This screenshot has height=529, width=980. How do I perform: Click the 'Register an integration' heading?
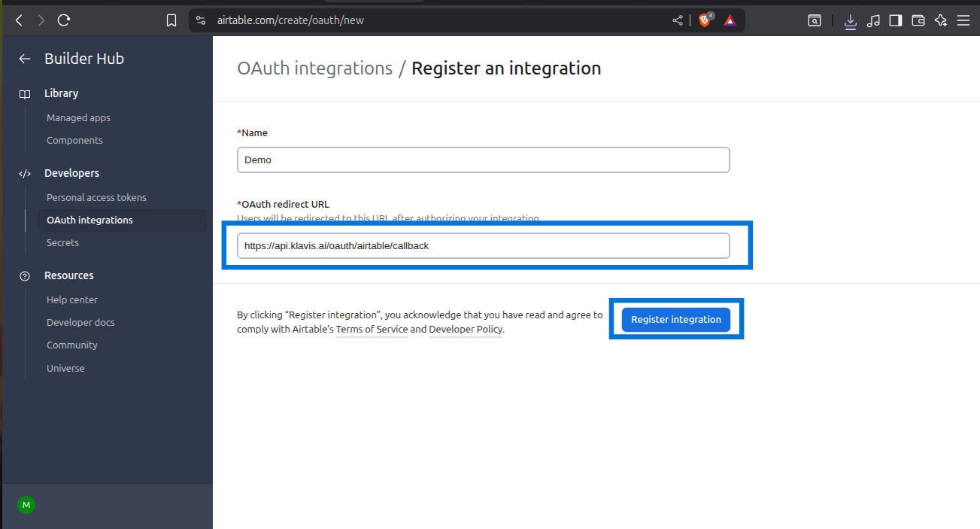tap(506, 68)
